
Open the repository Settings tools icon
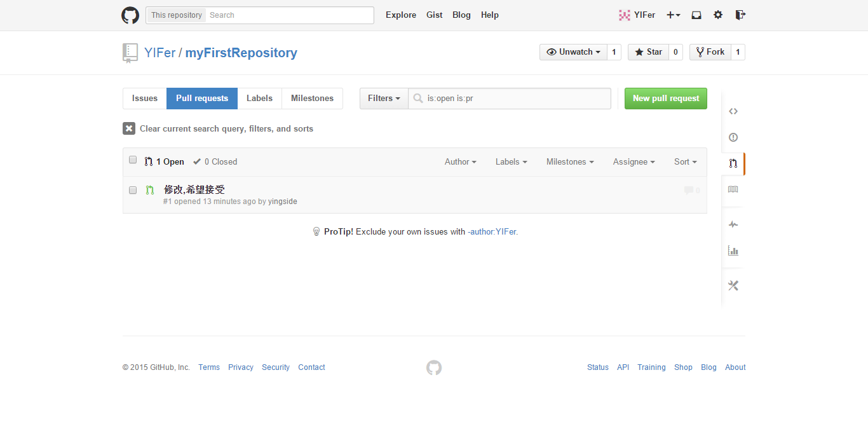pyautogui.click(x=733, y=285)
